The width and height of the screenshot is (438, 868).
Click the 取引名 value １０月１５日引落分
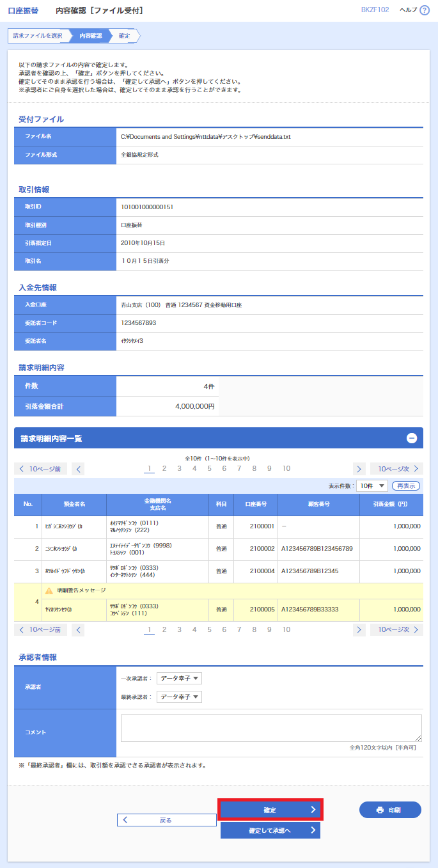[x=145, y=261]
